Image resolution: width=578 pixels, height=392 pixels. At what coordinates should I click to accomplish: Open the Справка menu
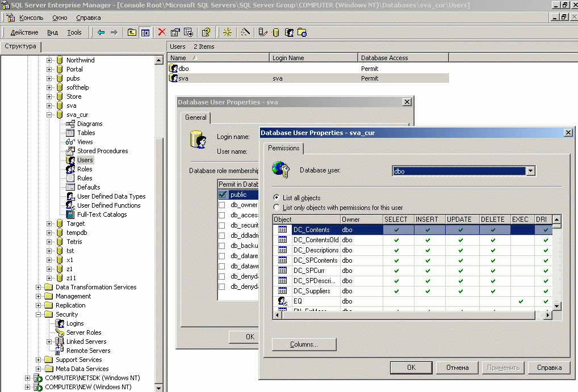[x=89, y=18]
